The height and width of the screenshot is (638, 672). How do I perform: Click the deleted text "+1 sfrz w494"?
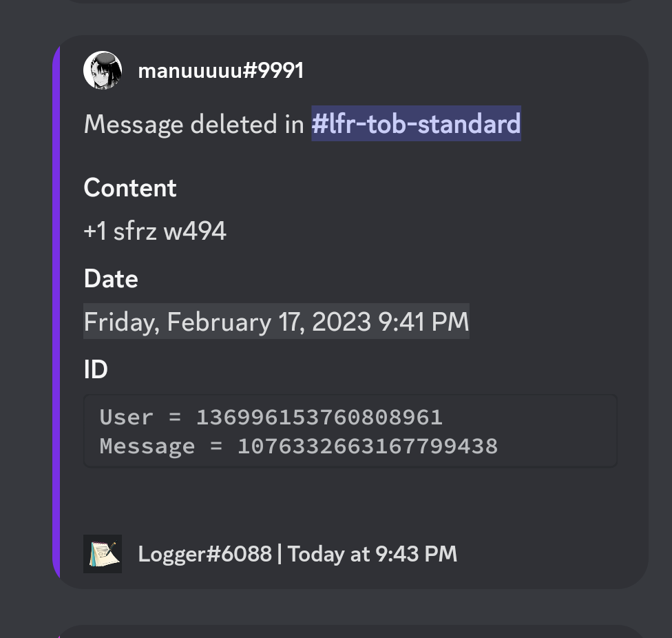(155, 231)
